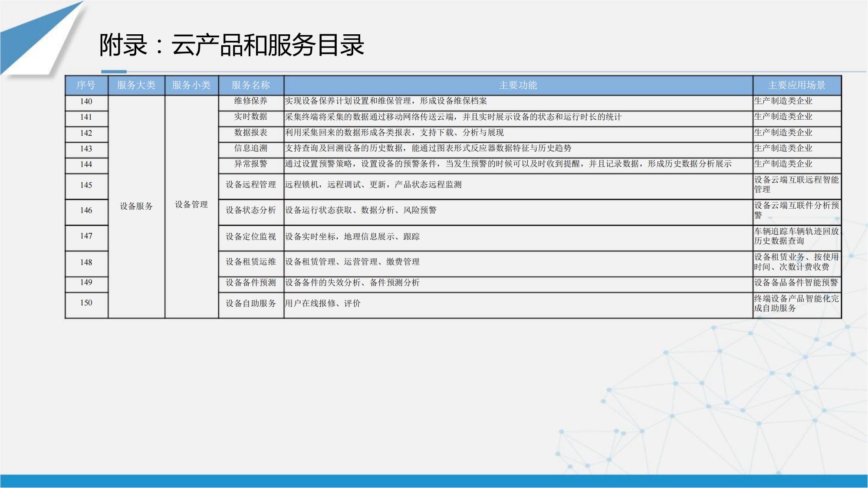Click service name 设备自助服务

click(x=251, y=304)
